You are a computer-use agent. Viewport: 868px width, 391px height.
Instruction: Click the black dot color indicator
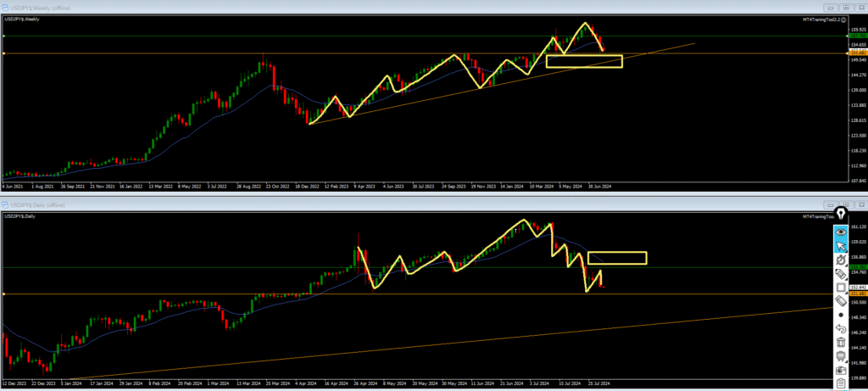point(841,315)
